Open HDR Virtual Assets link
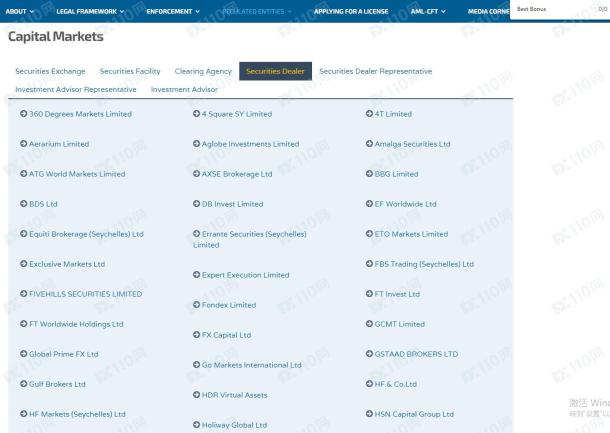 click(x=234, y=395)
